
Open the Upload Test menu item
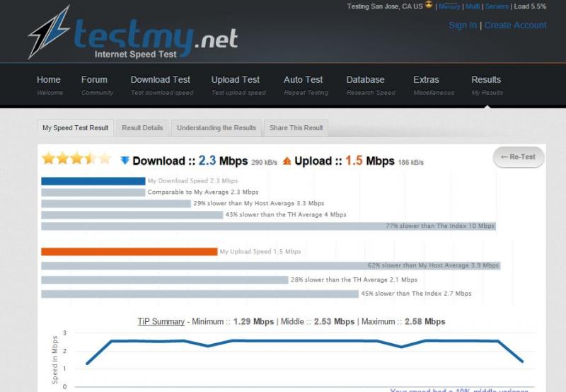[x=238, y=85]
